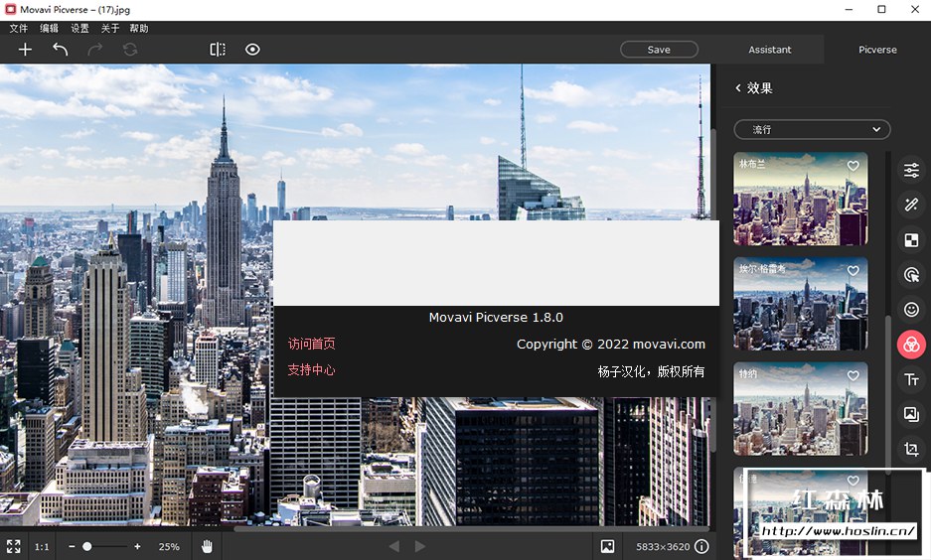Image resolution: width=931 pixels, height=560 pixels.
Task: Open the insert image overlay tool
Action: (911, 414)
